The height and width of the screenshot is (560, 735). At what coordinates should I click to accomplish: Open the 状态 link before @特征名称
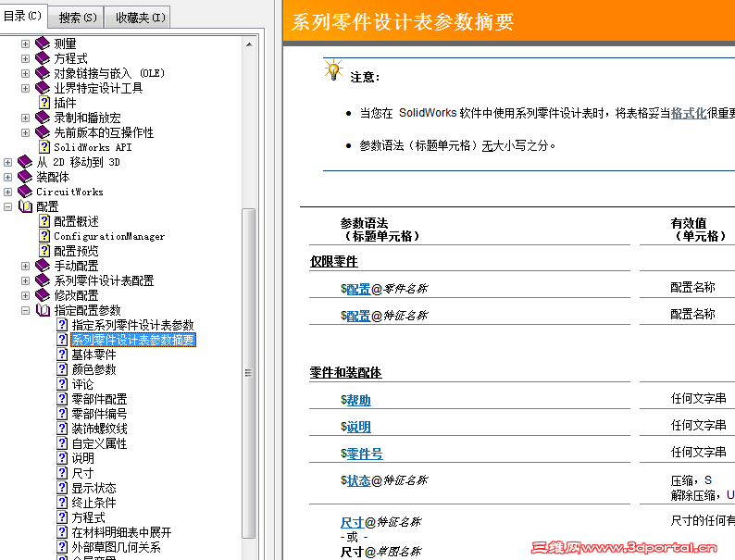tap(358, 480)
